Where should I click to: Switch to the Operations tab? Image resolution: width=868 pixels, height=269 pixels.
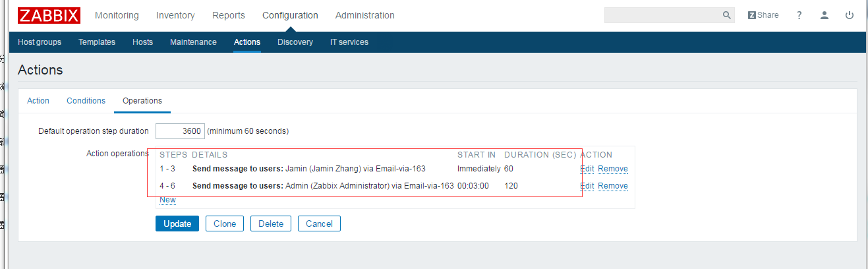142,101
